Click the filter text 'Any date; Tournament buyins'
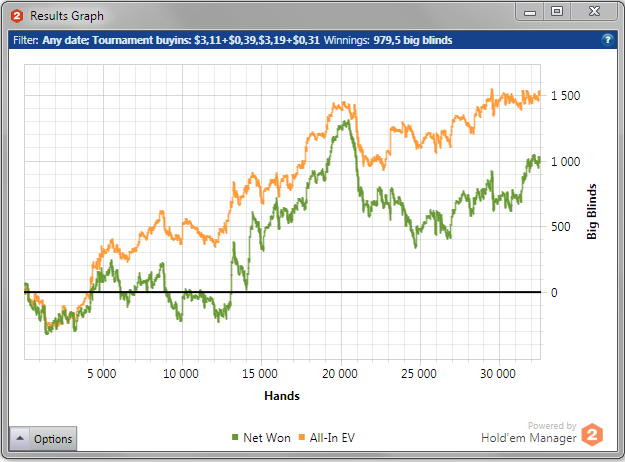The height and width of the screenshot is (462, 625). pos(116,40)
